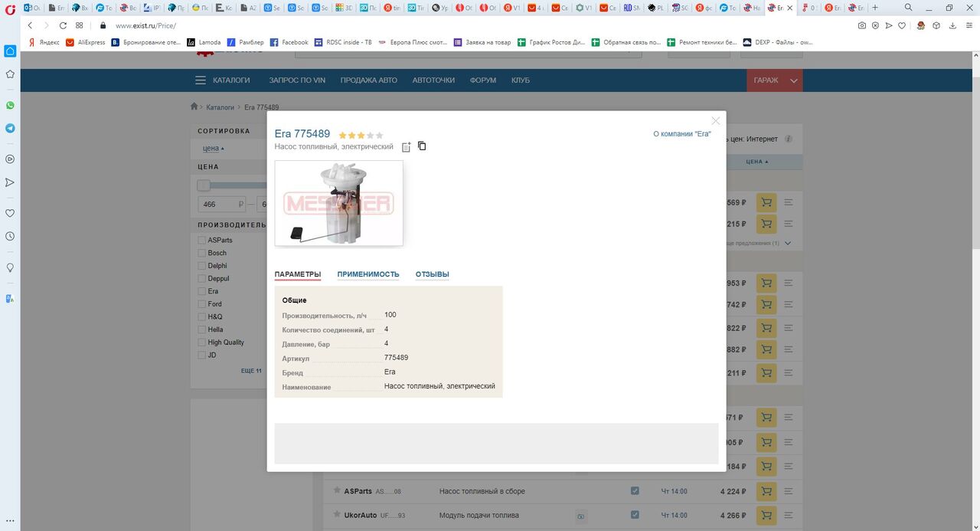Select the ПАРАМЕТРЫ tab

(298, 274)
